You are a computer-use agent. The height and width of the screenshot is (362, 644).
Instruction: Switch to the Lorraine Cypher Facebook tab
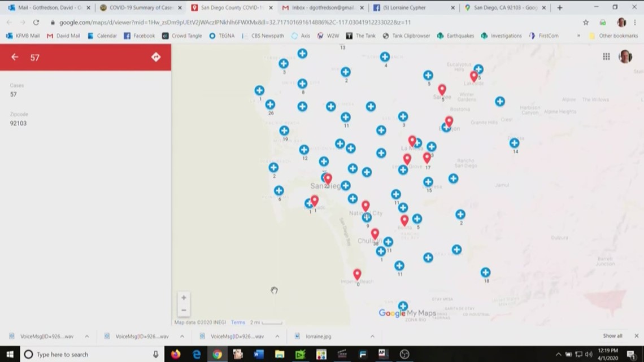click(413, 8)
